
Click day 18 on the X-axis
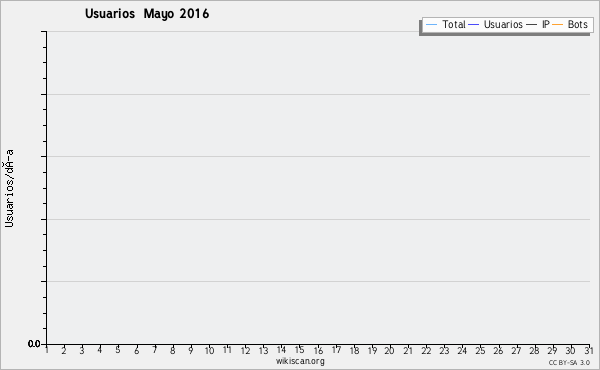coord(354,350)
